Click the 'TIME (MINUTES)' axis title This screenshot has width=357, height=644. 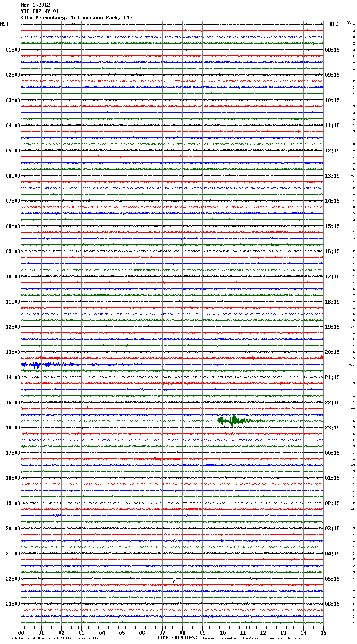[x=177, y=638]
